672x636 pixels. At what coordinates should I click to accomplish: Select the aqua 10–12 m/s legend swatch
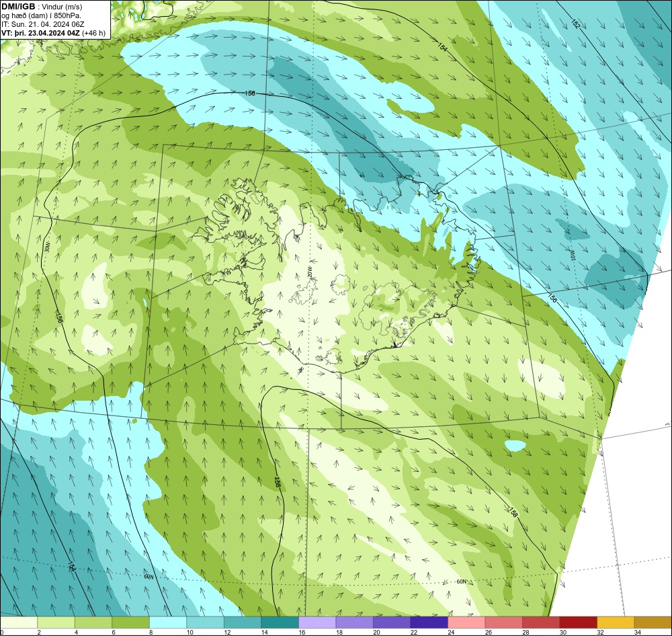pos(205,622)
